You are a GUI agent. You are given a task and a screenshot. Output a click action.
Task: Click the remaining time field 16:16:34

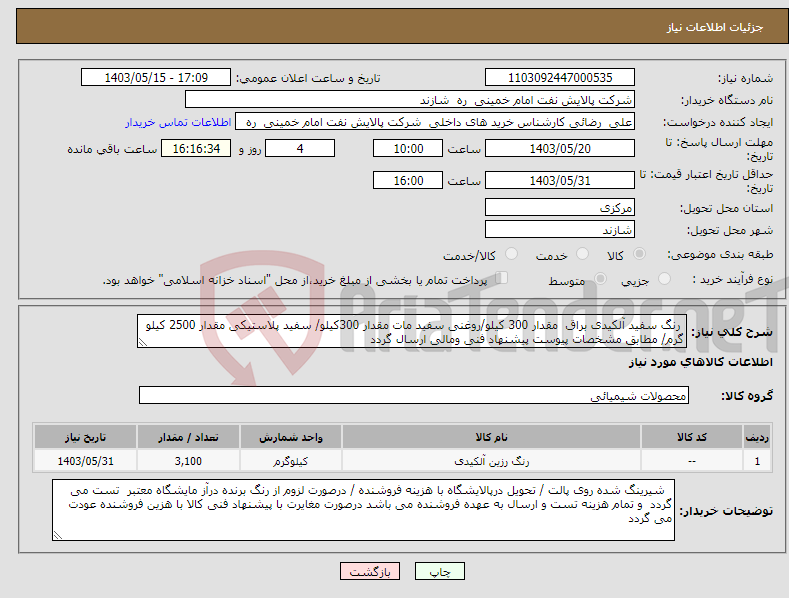coord(196,148)
